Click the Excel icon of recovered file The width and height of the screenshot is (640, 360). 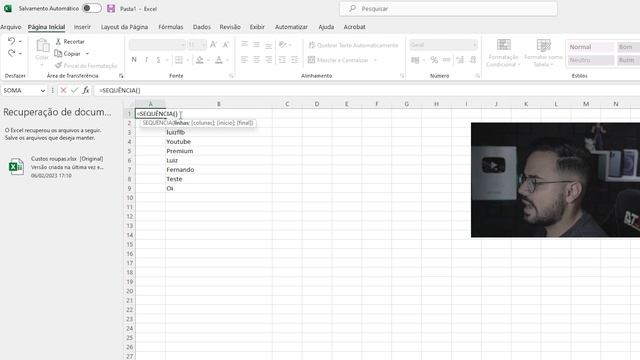pos(16,167)
